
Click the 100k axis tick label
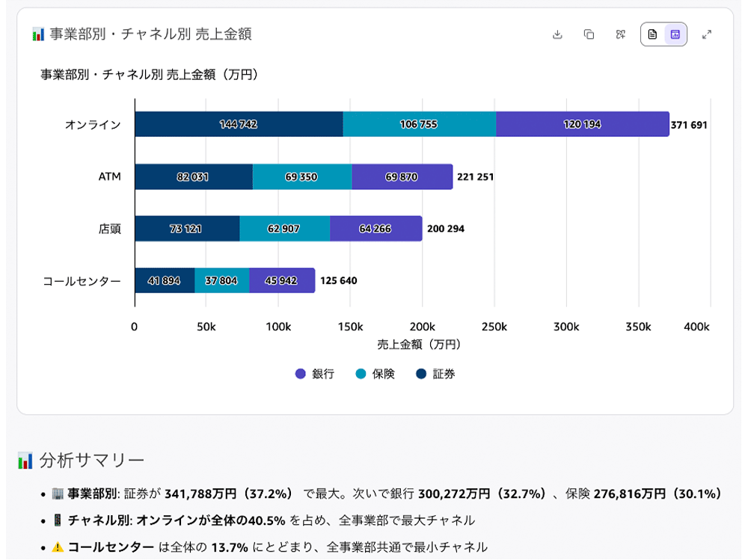coord(278,327)
